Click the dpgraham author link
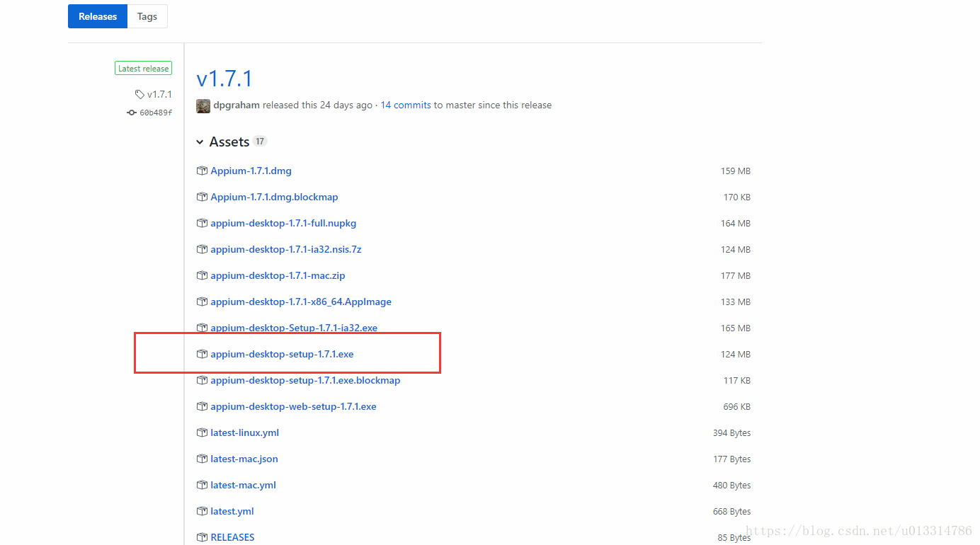Screen dimensions: 980x545 click(237, 105)
